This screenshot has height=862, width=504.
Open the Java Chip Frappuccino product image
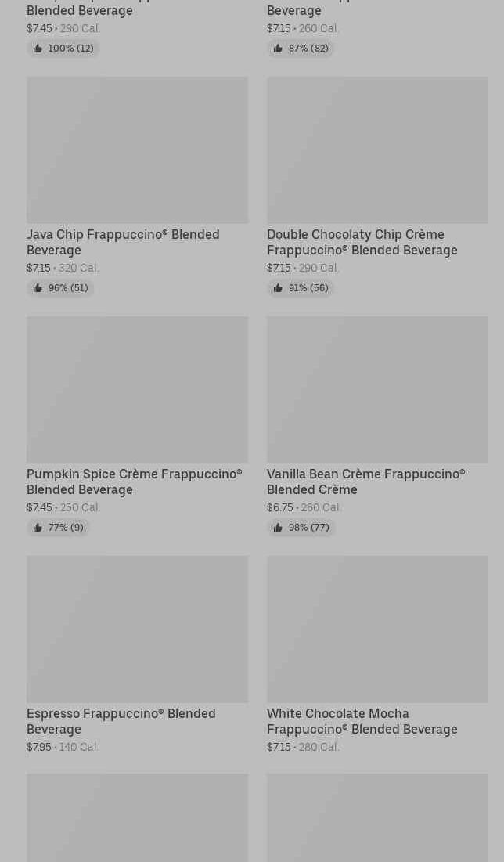137,150
